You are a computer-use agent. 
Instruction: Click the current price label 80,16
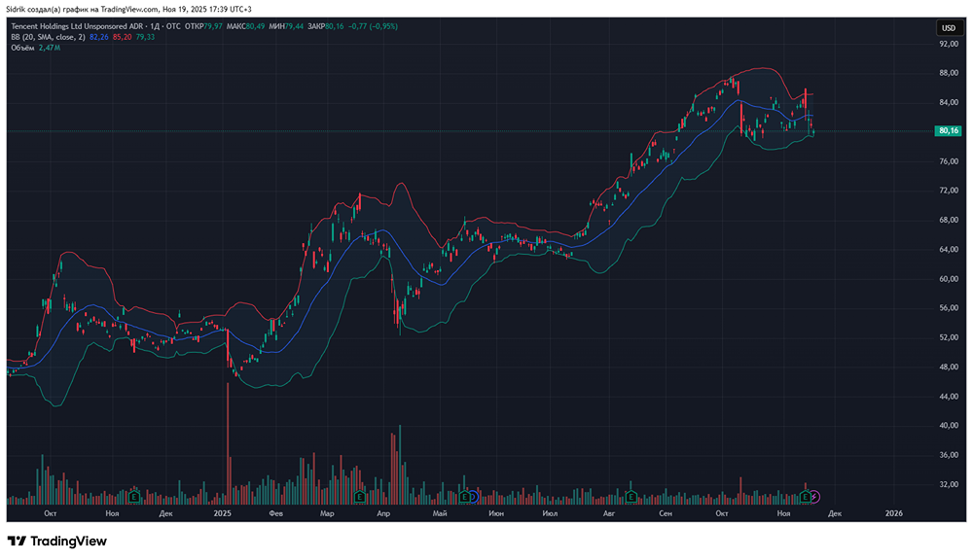coord(948,130)
